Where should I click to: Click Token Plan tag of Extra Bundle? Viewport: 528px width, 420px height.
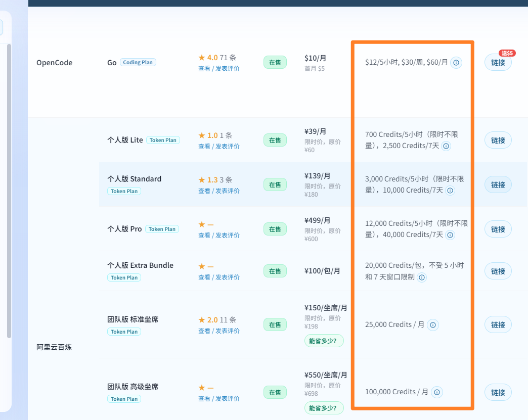(124, 277)
